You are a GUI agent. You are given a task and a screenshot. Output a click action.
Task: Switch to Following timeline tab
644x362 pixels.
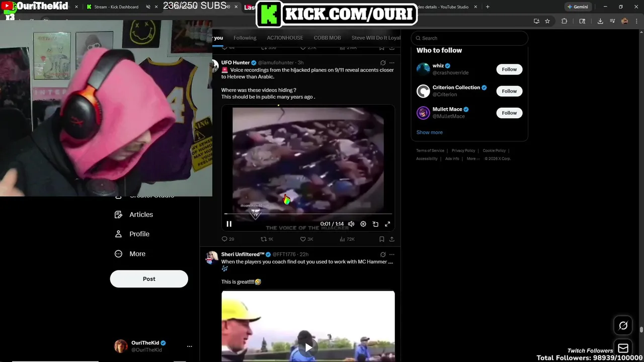pos(245,38)
